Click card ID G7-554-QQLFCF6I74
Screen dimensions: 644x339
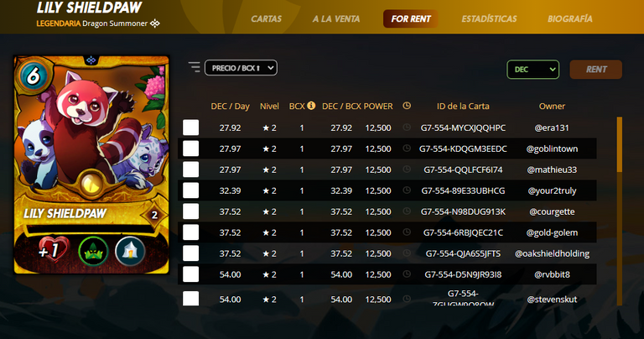point(463,169)
